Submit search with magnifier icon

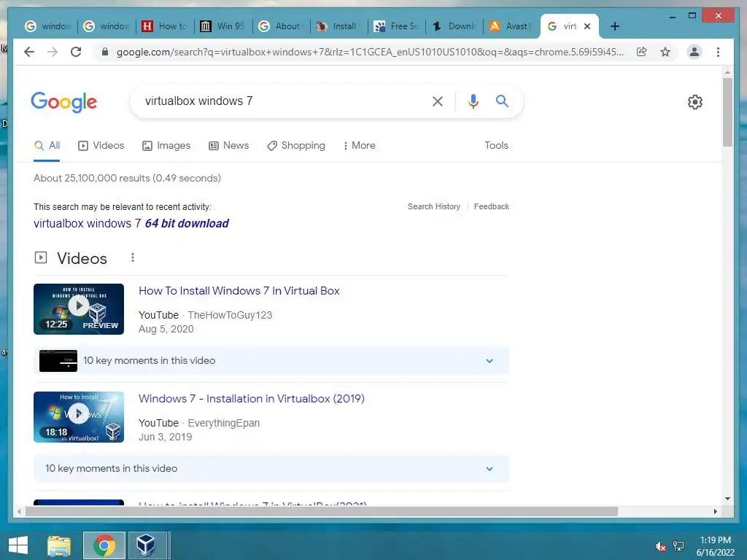click(x=502, y=101)
